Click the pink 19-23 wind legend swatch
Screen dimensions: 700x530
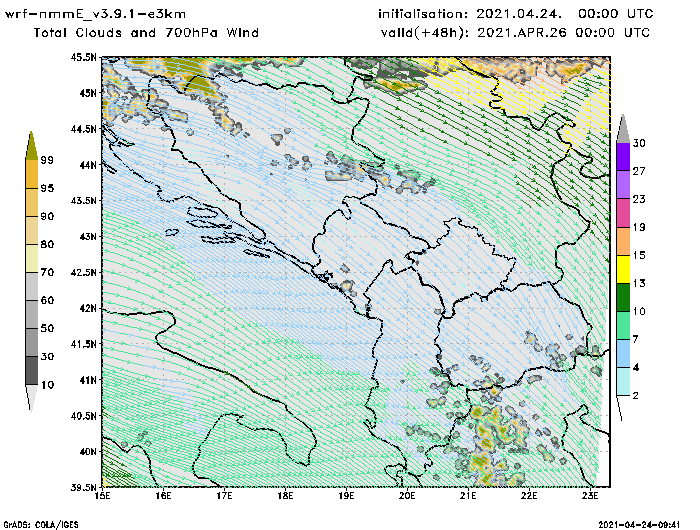pos(623,213)
